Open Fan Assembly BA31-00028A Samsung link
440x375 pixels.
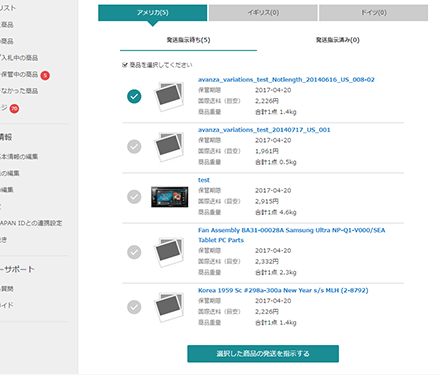[291, 235]
